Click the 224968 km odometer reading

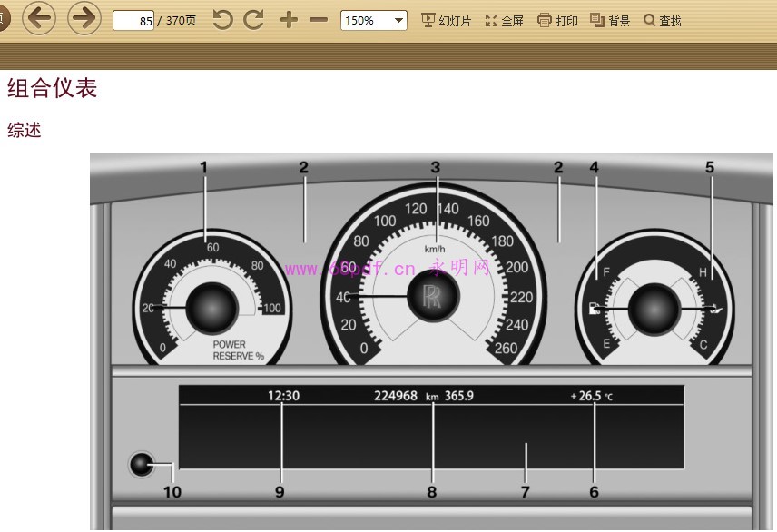[407, 396]
